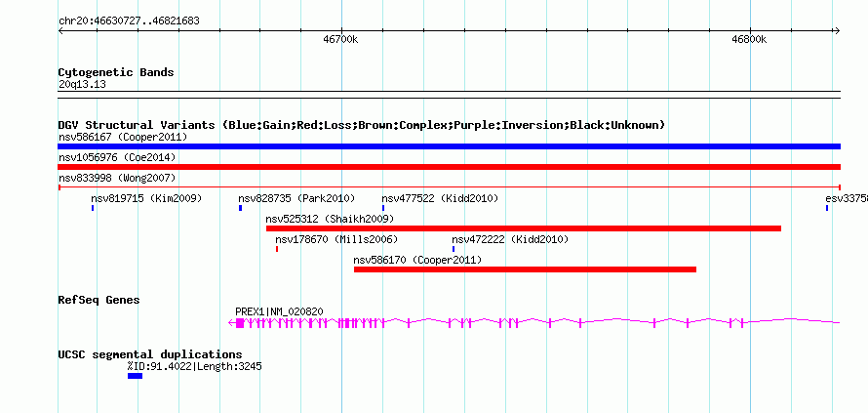Click the nsv1056976 (Coe2014) label
Image resolution: width=868 pixels, height=413 pixels.
coord(117,157)
